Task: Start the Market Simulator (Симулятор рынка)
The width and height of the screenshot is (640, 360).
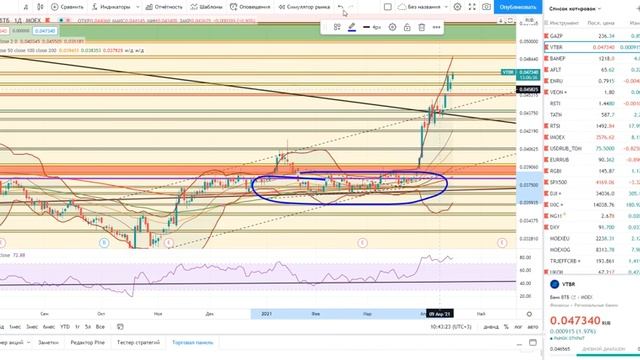Action: [x=304, y=7]
